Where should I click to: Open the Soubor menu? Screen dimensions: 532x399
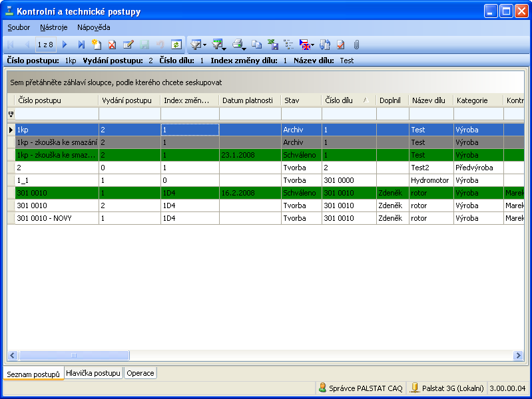(19, 27)
